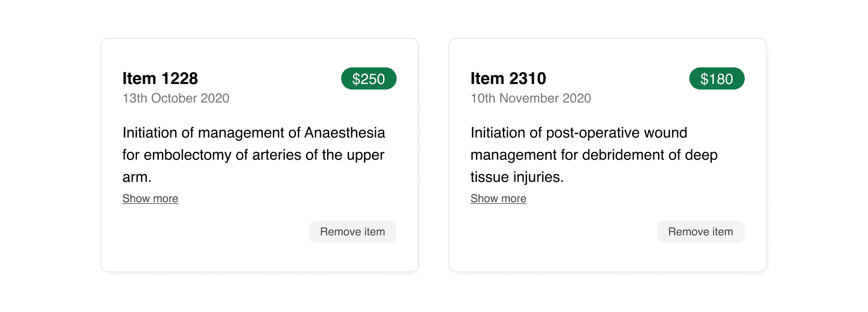
Task: Expand Show more under Item 1228
Action: click(x=150, y=198)
